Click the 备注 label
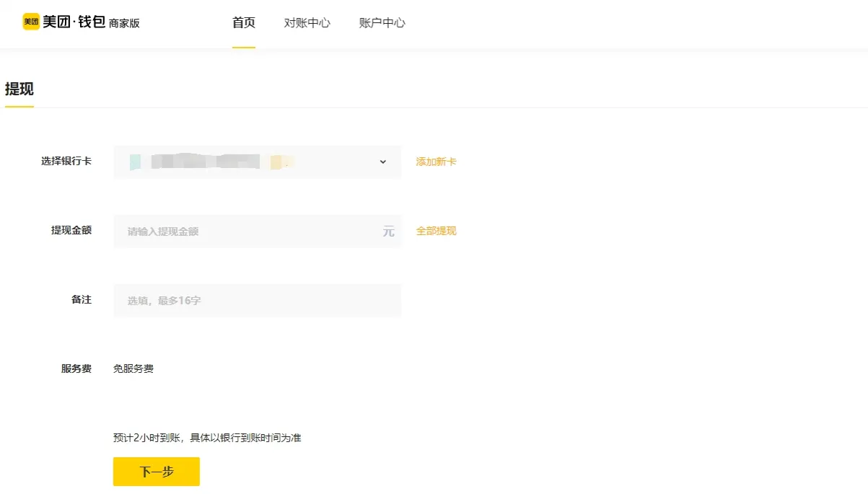 [82, 299]
